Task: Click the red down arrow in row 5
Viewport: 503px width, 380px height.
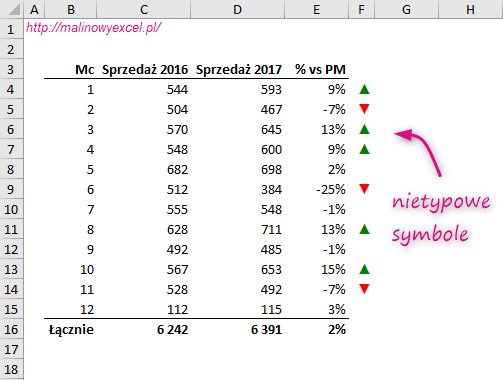Action: point(364,109)
